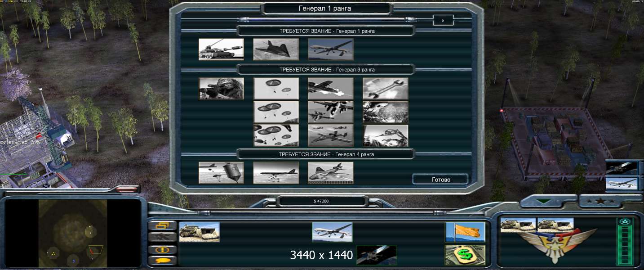
Task: Pick Paradrop level 2 in the middle row
Action: coord(276,112)
